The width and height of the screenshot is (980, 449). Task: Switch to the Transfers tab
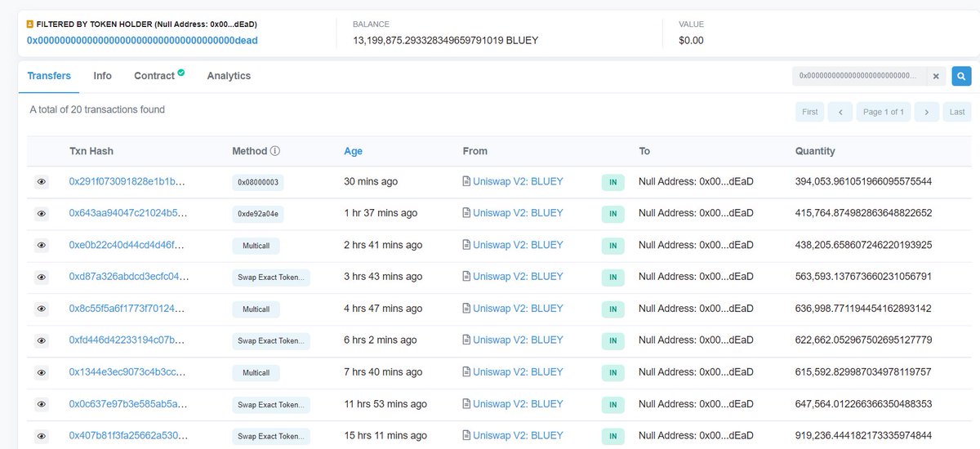pyautogui.click(x=49, y=76)
